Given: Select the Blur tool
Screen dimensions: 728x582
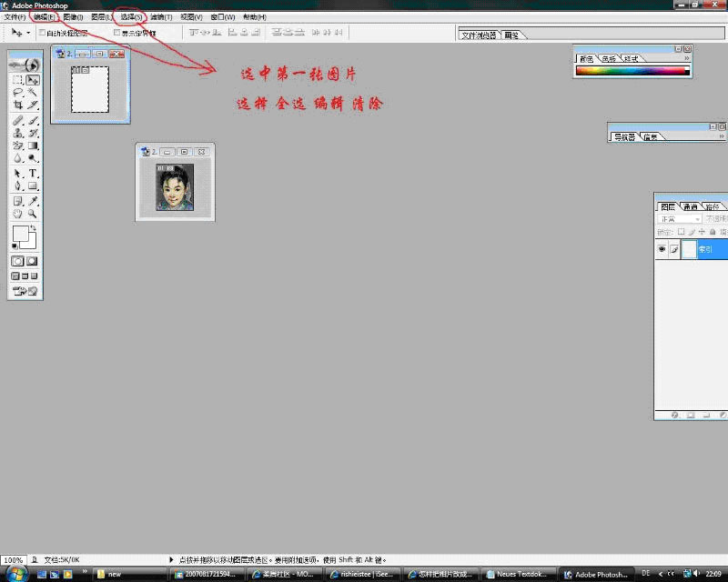Looking at the screenshot, I should coord(17,158).
